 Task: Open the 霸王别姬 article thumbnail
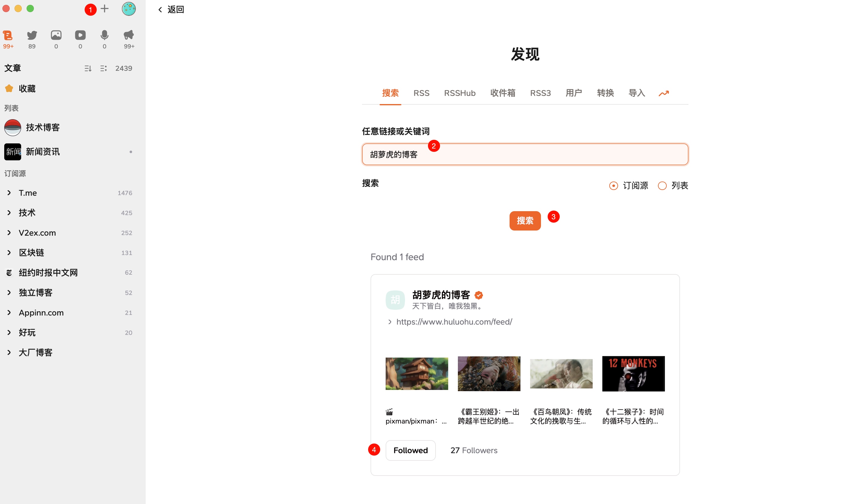[489, 374]
